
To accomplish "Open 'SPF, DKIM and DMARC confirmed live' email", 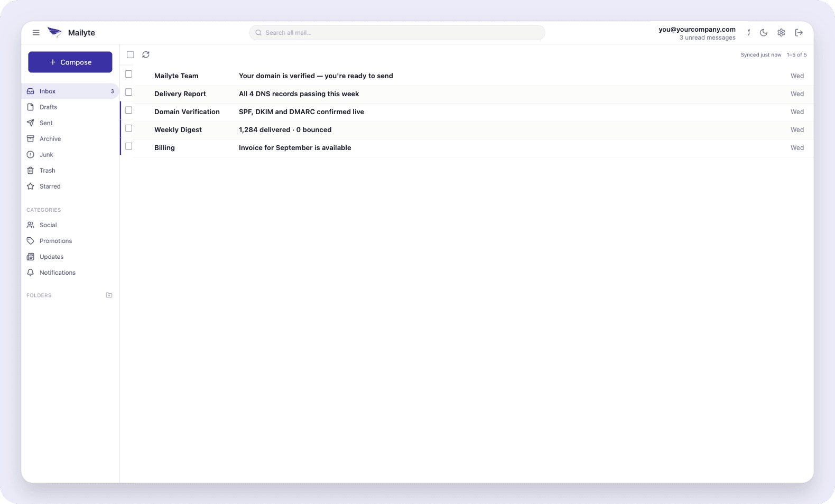I will 301,112.
